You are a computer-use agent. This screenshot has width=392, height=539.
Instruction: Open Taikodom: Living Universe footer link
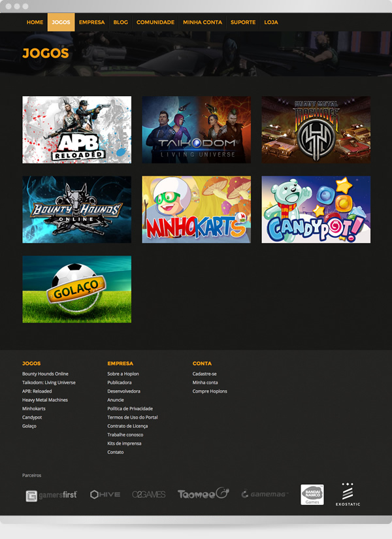(x=49, y=382)
